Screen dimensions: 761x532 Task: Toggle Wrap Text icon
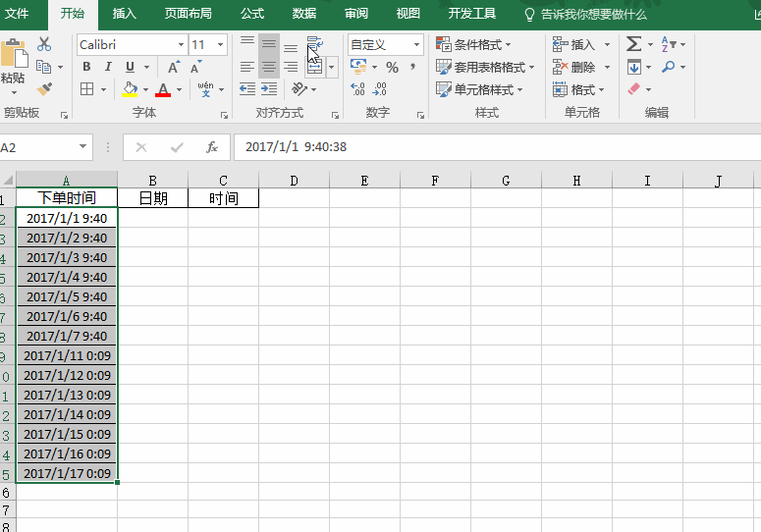(315, 44)
